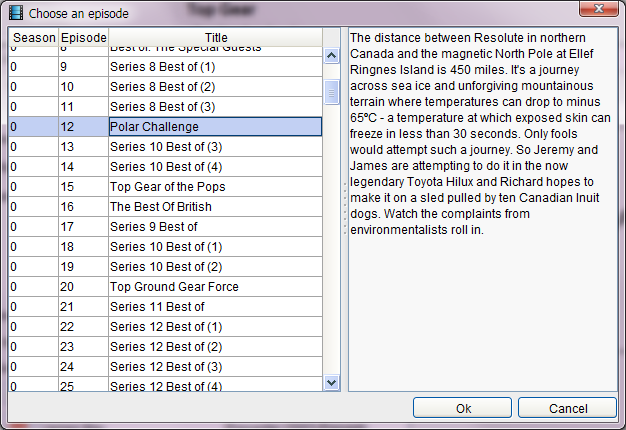Screen dimensions: 626x430
Task: Select Top Ground Gear Force episode
Action: (x=165, y=286)
